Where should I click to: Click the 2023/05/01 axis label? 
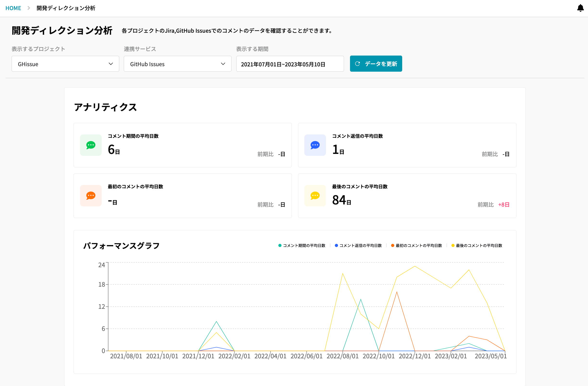(x=491, y=356)
